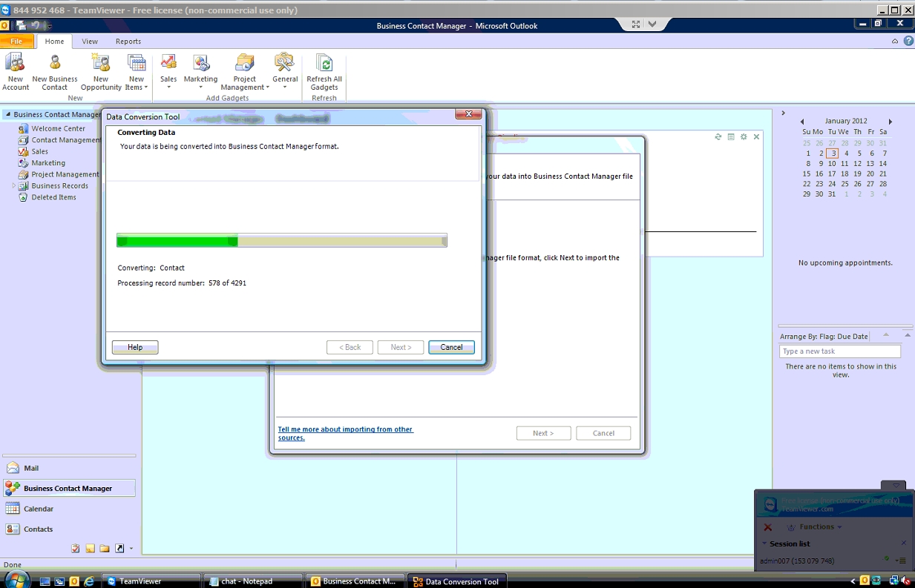Viewport: 915px width, 588px height.
Task: Click the conversion progress bar
Action: (282, 241)
